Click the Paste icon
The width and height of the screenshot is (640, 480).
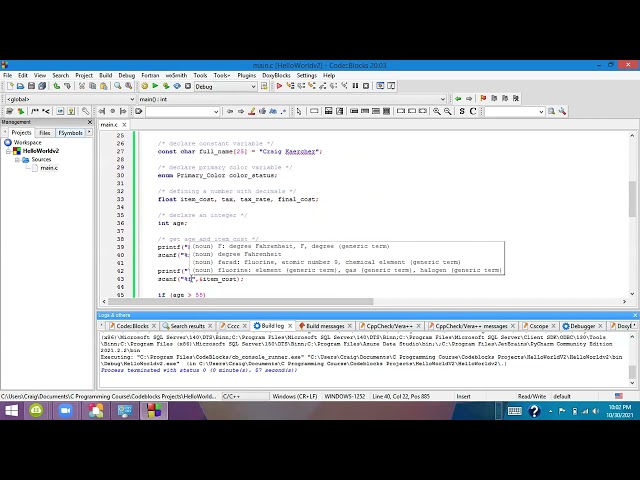tap(104, 86)
